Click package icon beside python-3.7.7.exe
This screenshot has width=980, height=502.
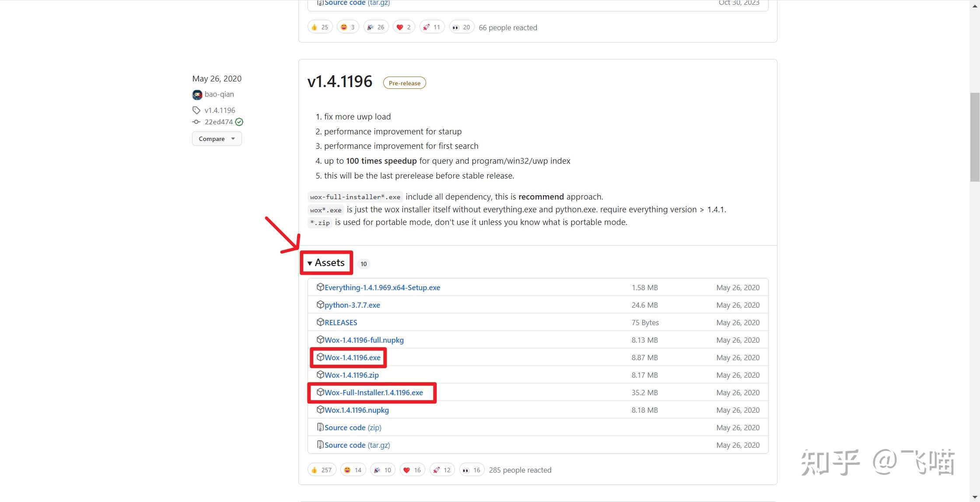point(320,305)
